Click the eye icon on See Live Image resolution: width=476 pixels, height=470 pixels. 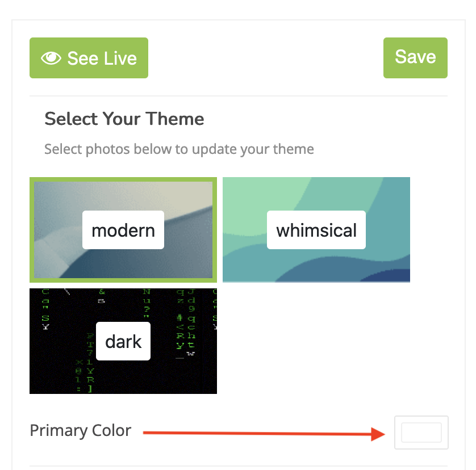coord(51,57)
